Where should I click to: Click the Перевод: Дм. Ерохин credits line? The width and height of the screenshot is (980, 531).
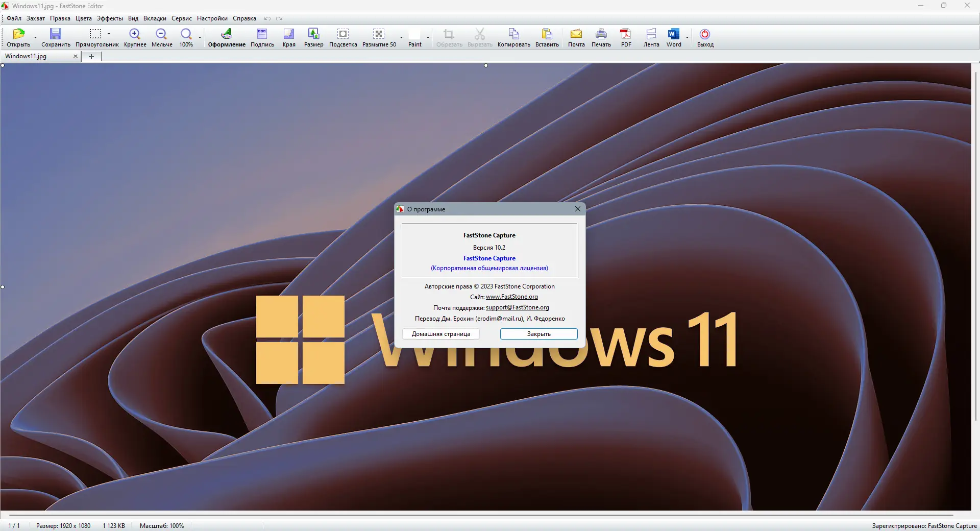pos(490,319)
